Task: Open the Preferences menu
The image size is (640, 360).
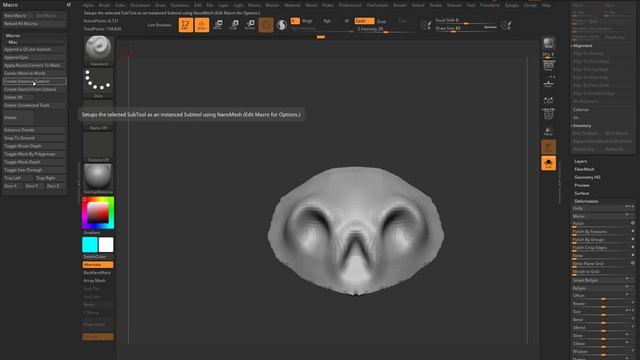Action: (350, 5)
